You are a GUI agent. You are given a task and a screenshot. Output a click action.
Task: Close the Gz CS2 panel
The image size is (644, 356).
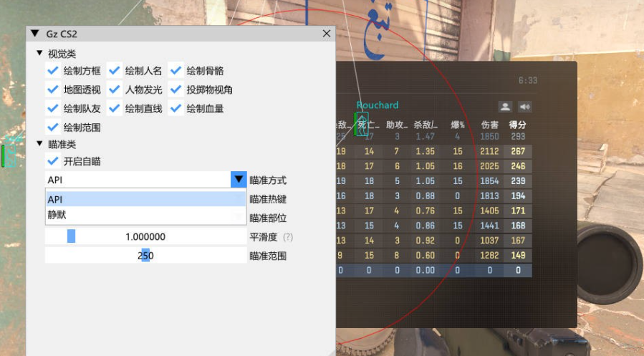pos(327,34)
